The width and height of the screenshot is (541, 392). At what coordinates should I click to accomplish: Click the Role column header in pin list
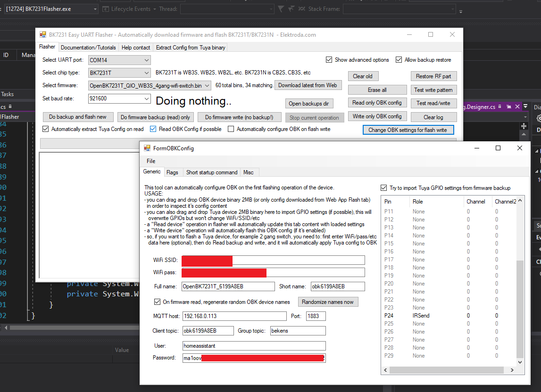[436, 202]
